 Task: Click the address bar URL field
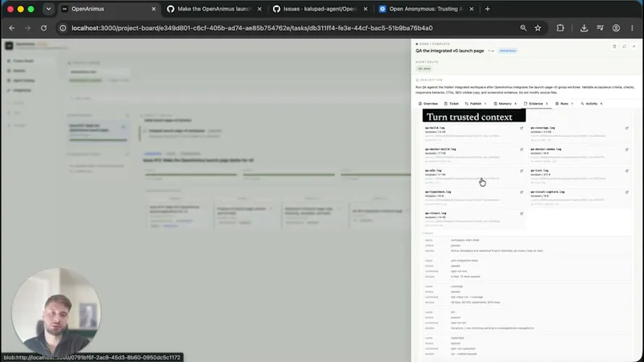click(x=287, y=28)
